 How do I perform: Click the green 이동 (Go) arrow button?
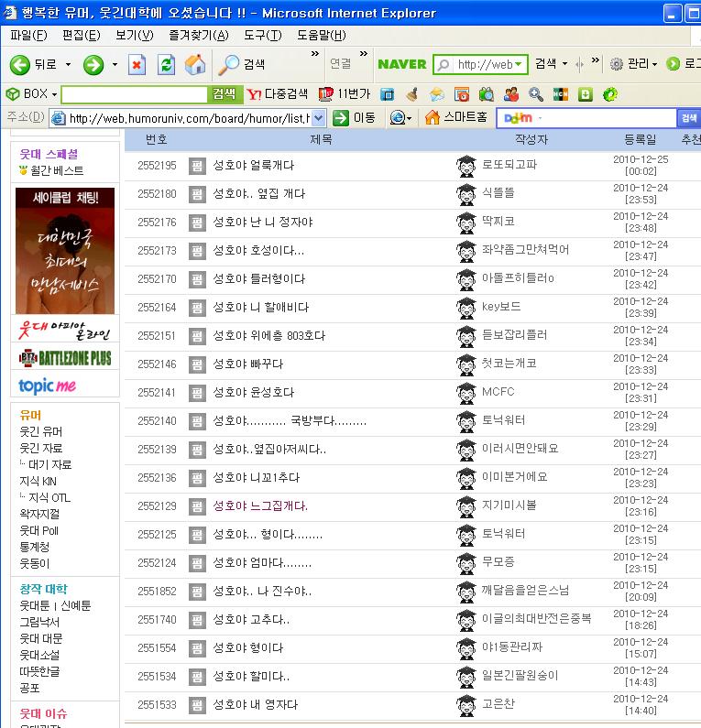pos(341,117)
